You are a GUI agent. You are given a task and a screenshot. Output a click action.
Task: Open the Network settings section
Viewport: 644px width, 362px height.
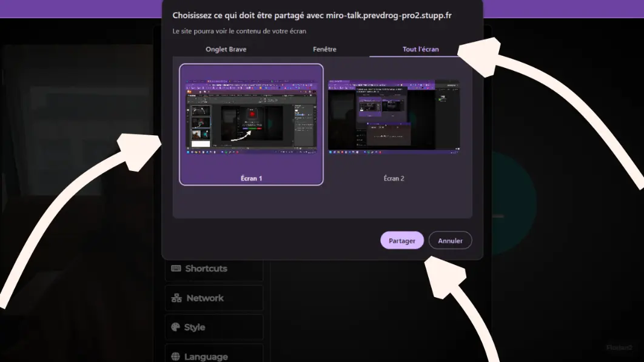coord(214,298)
